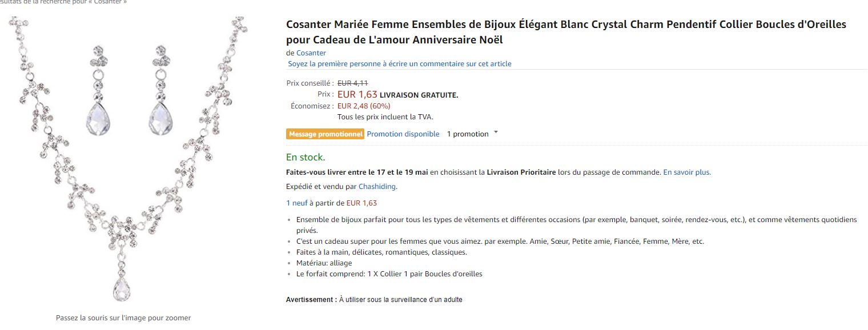Click the EUR 2,48 (60%) savings text

click(x=364, y=106)
